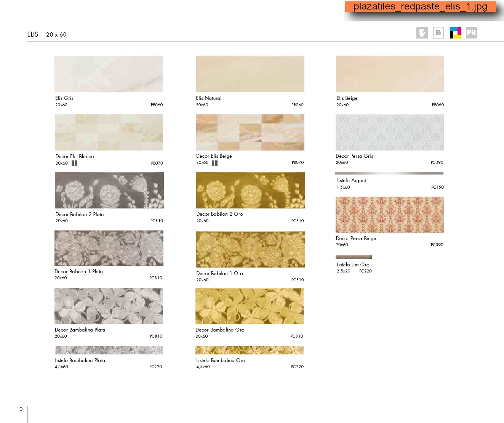Screen dimensions: 504x423
Task: Click the Decor Bambalina Oro floral tile
Action: tap(250, 306)
